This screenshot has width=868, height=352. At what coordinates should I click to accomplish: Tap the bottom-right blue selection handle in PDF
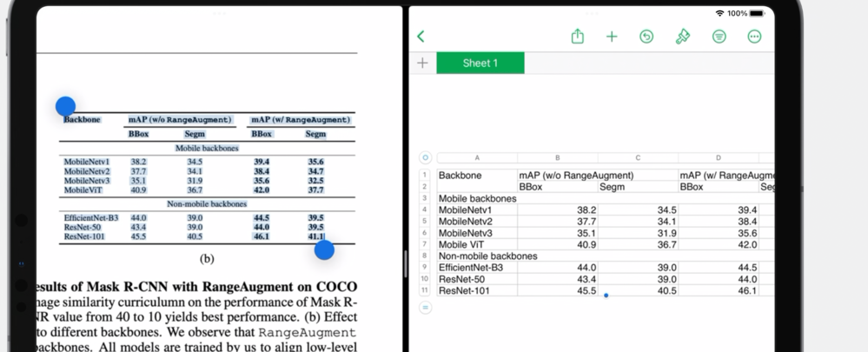click(324, 249)
